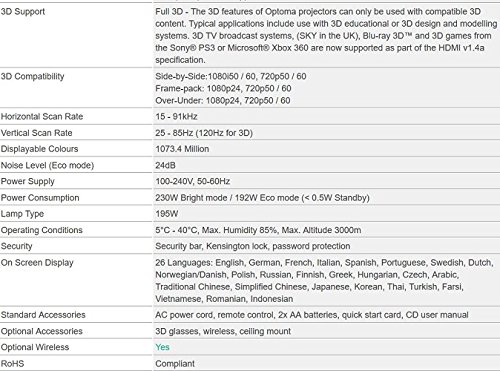Select the 24dB noise value
500x371 pixels.
click(165, 165)
